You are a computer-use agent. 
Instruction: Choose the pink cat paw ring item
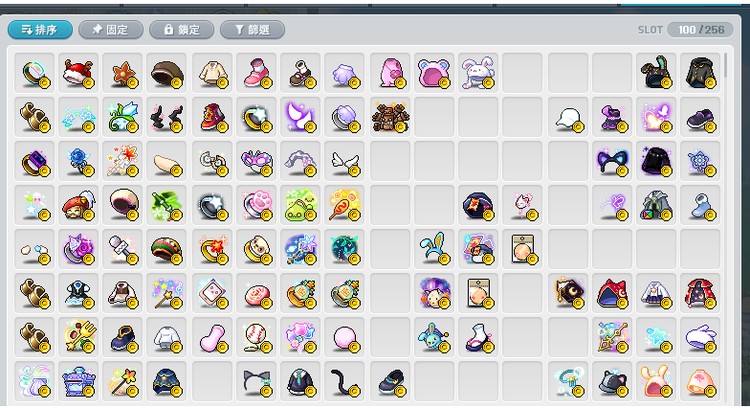(x=256, y=205)
